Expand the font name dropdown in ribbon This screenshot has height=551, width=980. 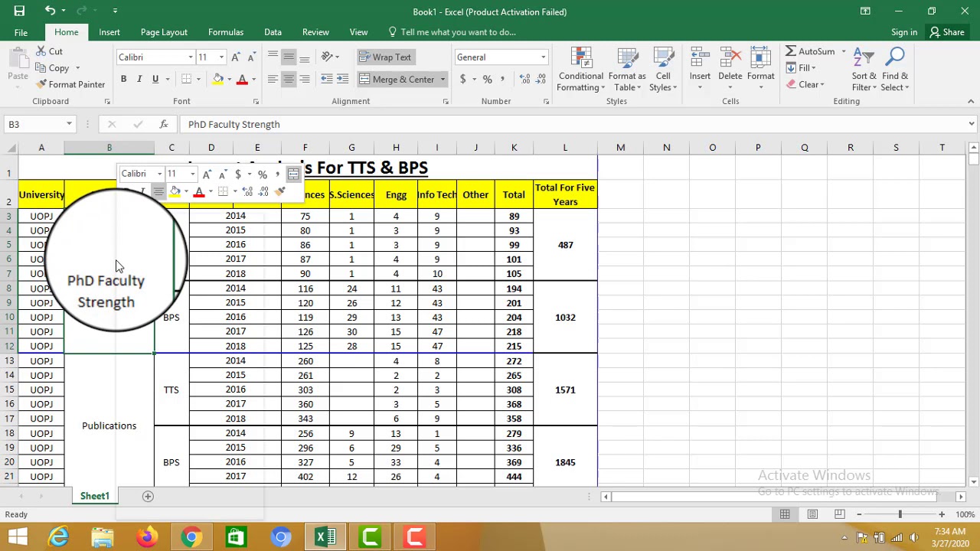pyautogui.click(x=191, y=57)
